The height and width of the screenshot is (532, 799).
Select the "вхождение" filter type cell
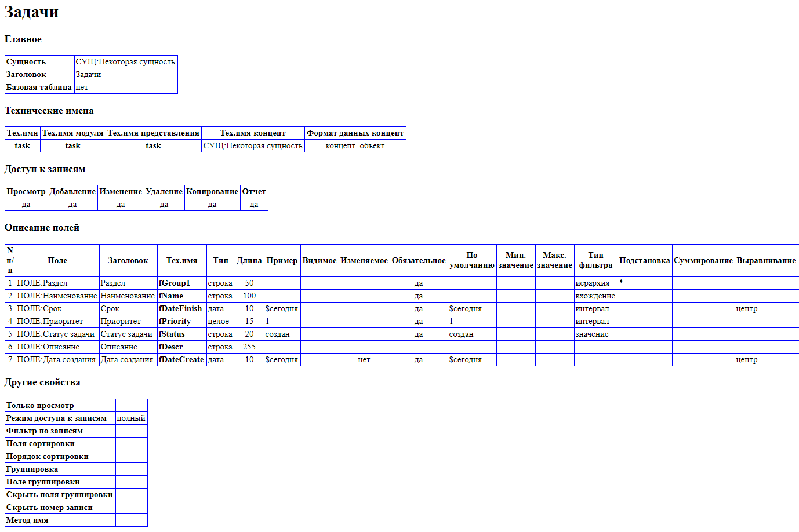595,296
